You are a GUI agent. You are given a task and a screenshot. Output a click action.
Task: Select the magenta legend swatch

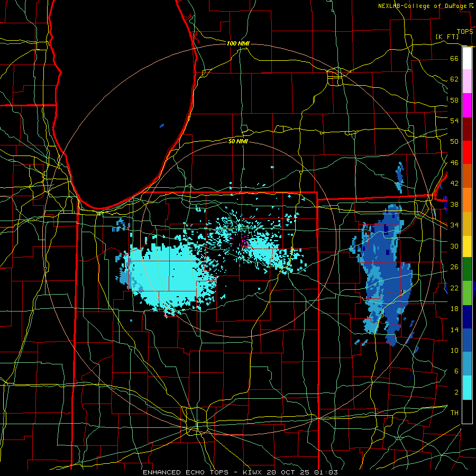coord(467,105)
